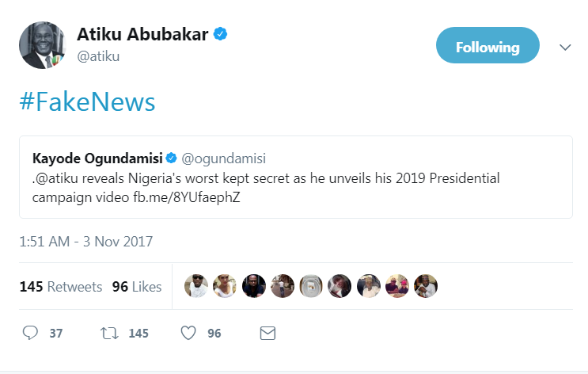Click the reply speech bubble icon
This screenshot has width=588, height=374.
30,333
